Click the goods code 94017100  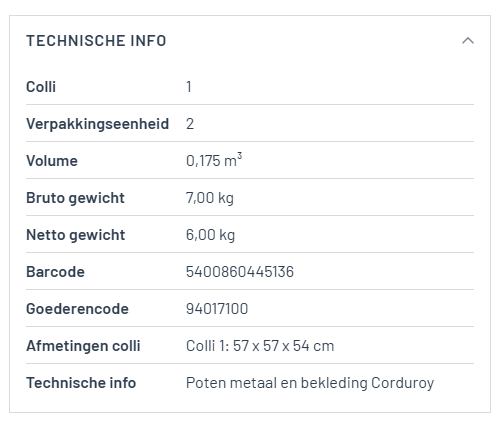(217, 309)
